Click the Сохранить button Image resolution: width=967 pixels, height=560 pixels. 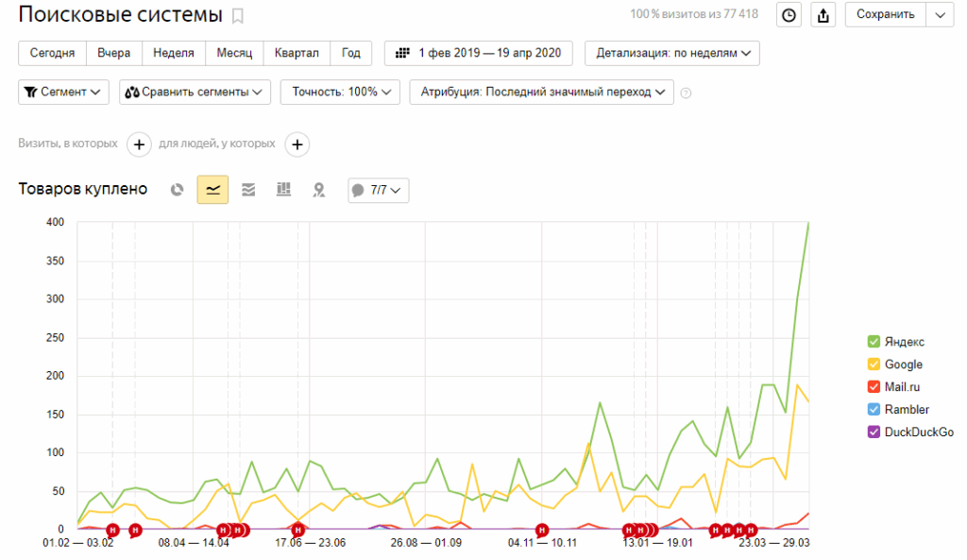pos(886,15)
